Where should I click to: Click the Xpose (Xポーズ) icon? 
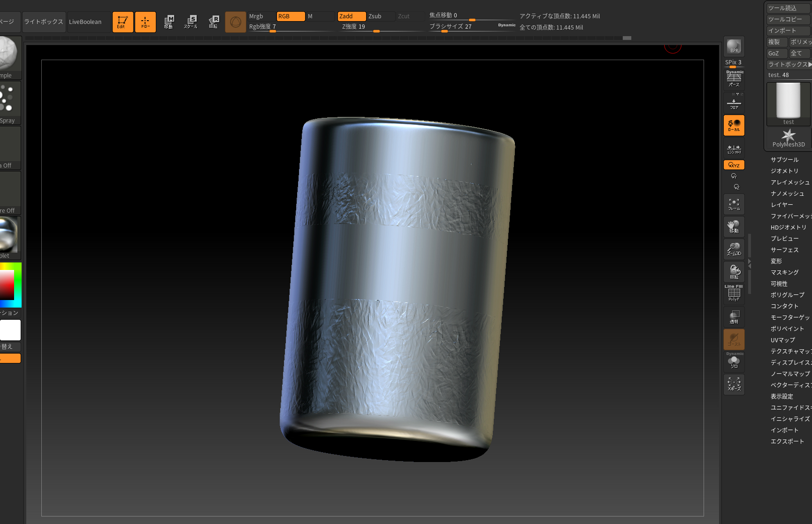click(734, 385)
